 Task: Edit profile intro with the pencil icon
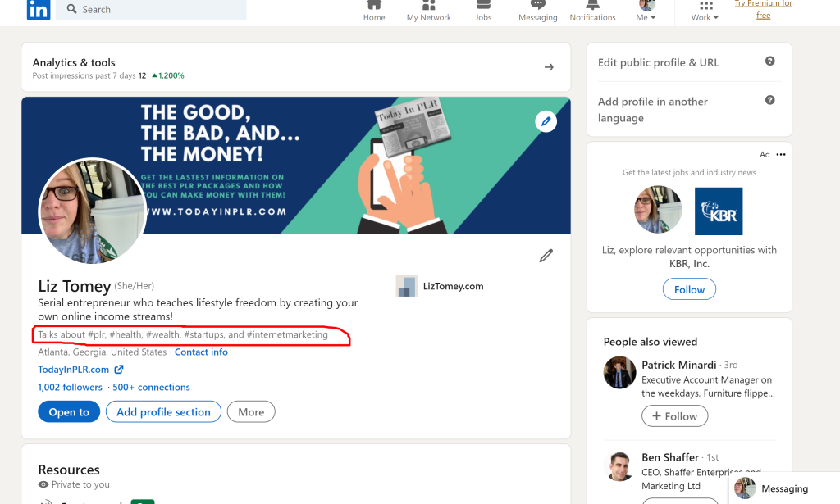546,256
